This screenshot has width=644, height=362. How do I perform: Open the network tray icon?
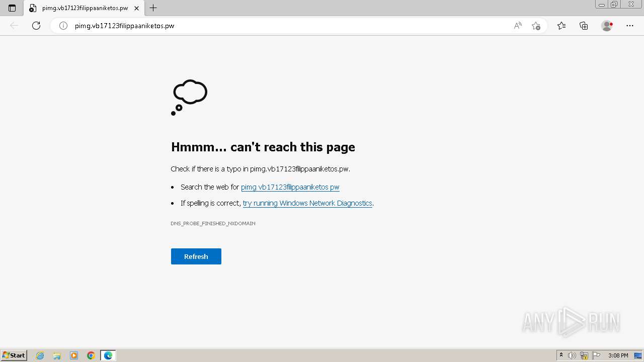[x=584, y=355]
